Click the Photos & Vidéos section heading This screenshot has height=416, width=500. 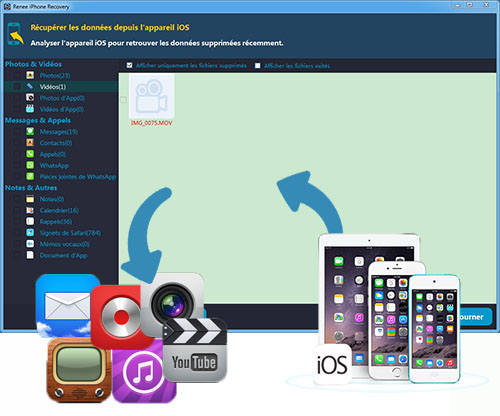point(33,64)
